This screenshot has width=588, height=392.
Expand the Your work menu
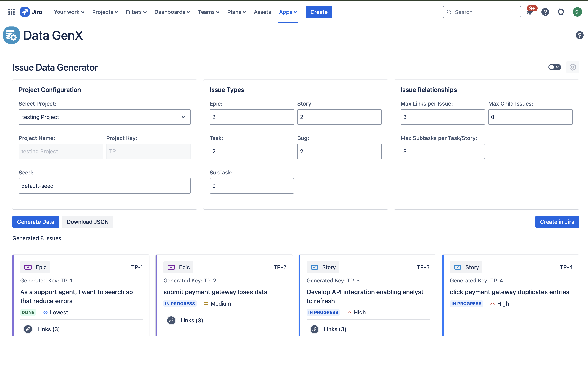(x=69, y=12)
